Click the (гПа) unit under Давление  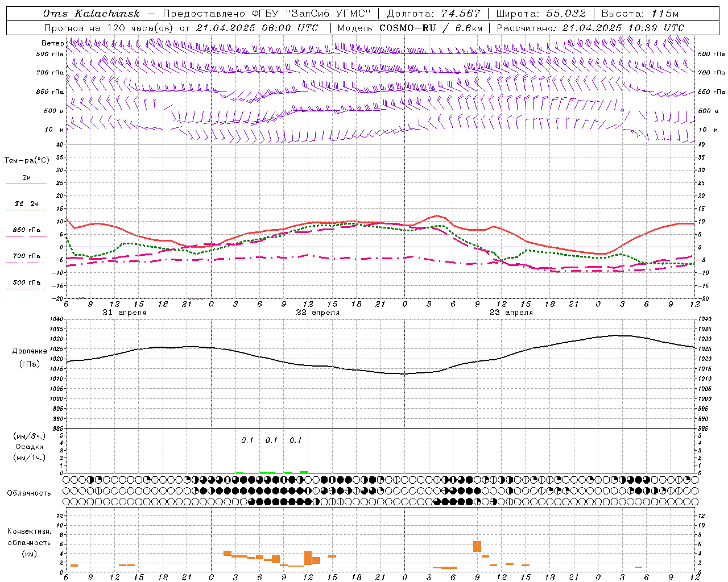[x=30, y=364]
